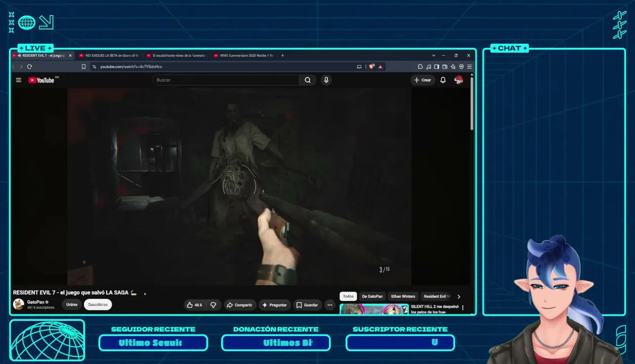Click the 481 k suscriptores text

[40, 307]
